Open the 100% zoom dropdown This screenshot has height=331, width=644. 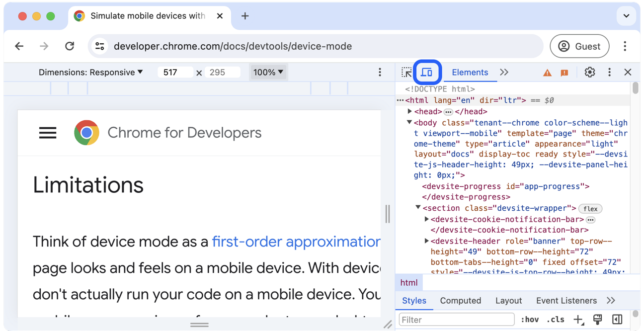point(268,72)
